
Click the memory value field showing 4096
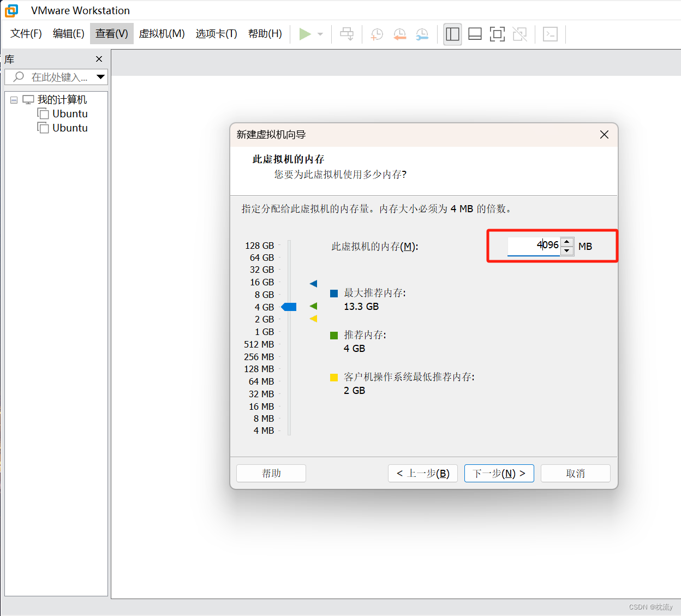[534, 246]
